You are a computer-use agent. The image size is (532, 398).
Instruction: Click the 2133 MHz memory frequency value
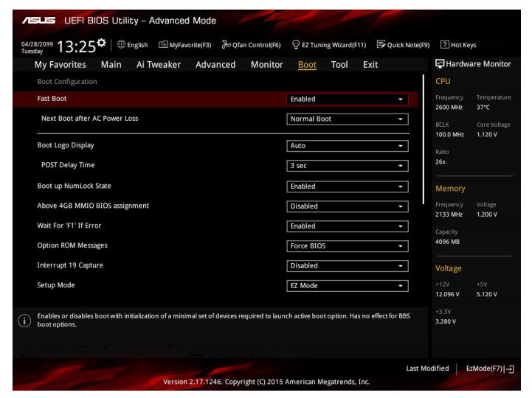pyautogui.click(x=449, y=214)
